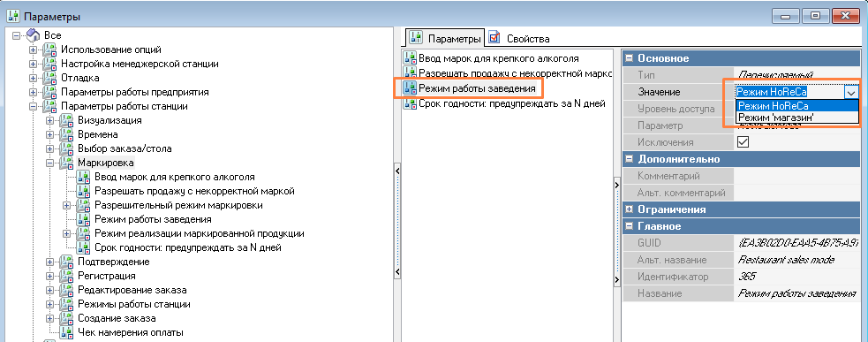This screenshot has height=342, width=868.
Task: Collapse the 'Дополнительно' property section
Action: [629, 159]
